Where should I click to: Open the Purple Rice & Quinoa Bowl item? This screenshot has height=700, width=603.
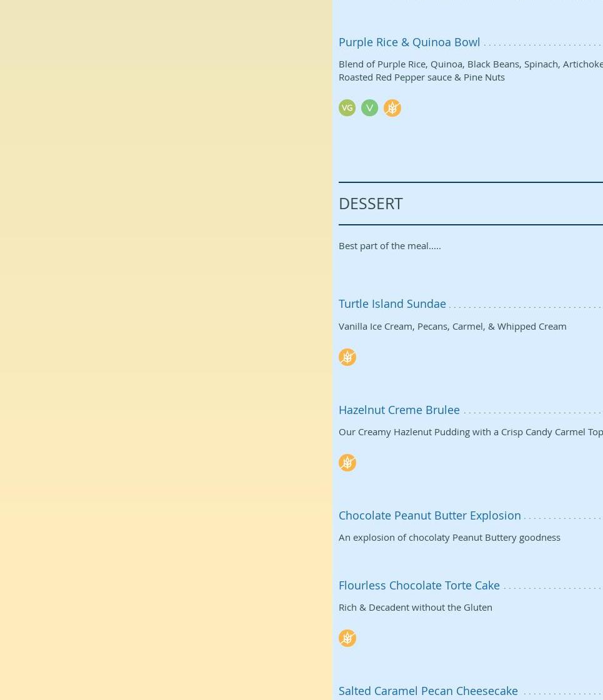tap(409, 42)
